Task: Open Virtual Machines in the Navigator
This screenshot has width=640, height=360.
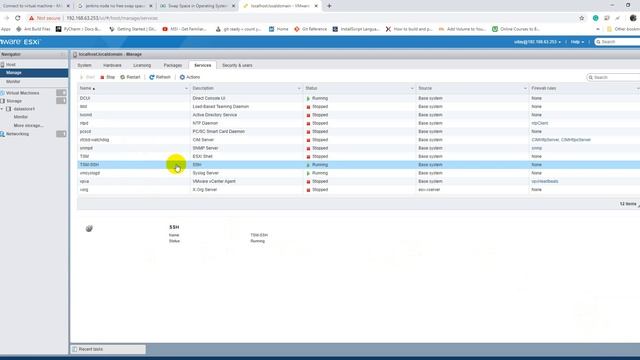Action: (x=23, y=93)
